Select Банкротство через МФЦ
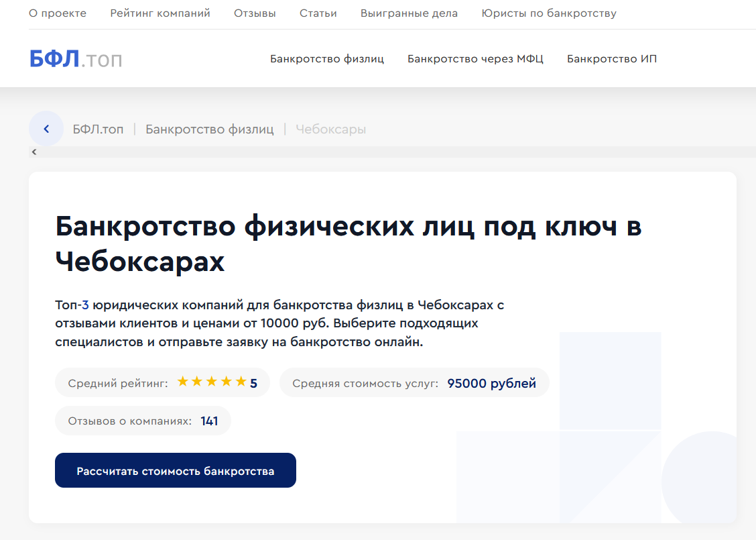The width and height of the screenshot is (756, 540). tap(475, 59)
